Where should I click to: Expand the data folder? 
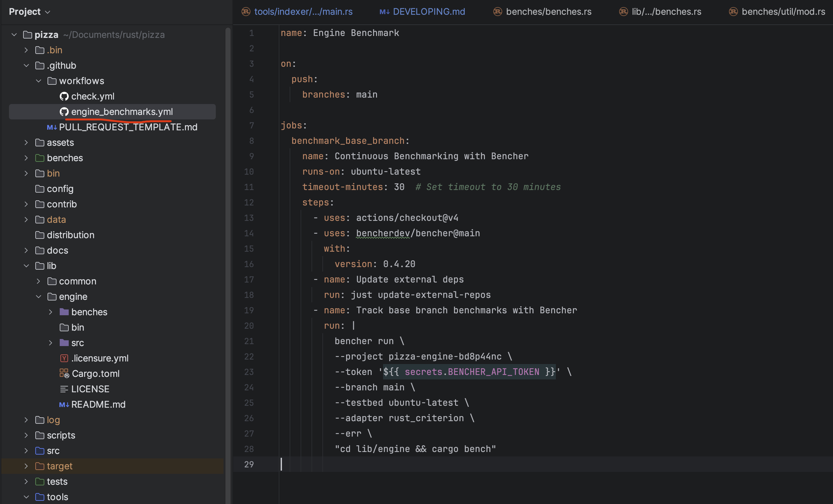tap(26, 219)
